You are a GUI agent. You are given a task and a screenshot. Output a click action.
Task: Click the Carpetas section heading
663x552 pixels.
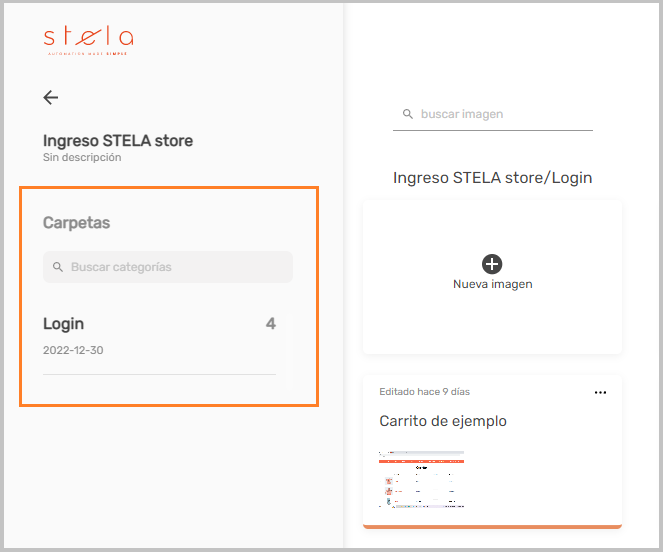click(77, 223)
